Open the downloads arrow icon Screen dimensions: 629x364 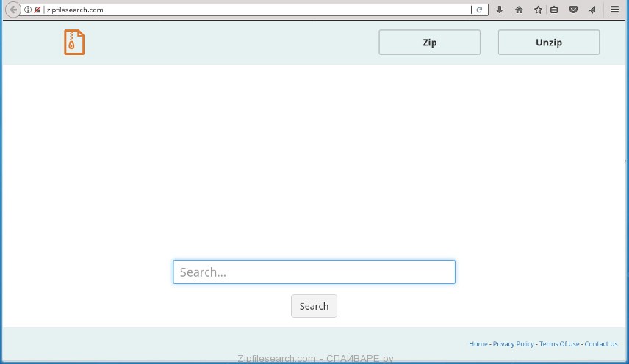(x=500, y=10)
